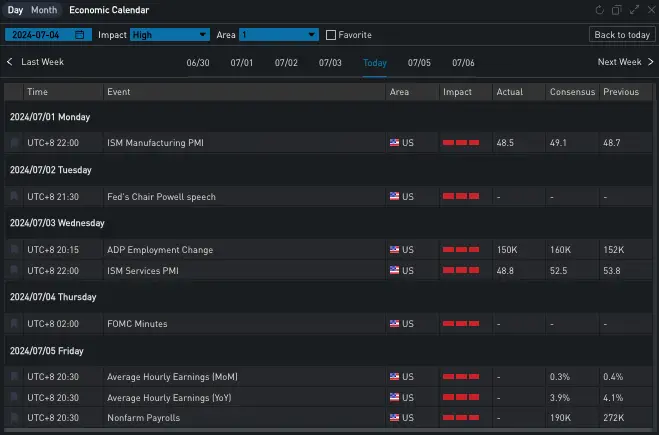659x435 pixels.
Task: Switch to Month view
Action: pos(44,10)
